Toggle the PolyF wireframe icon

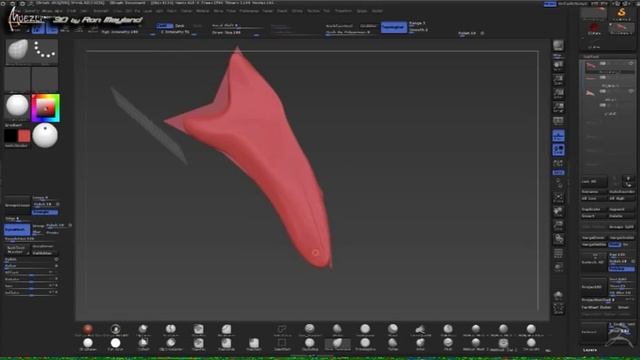[558, 253]
